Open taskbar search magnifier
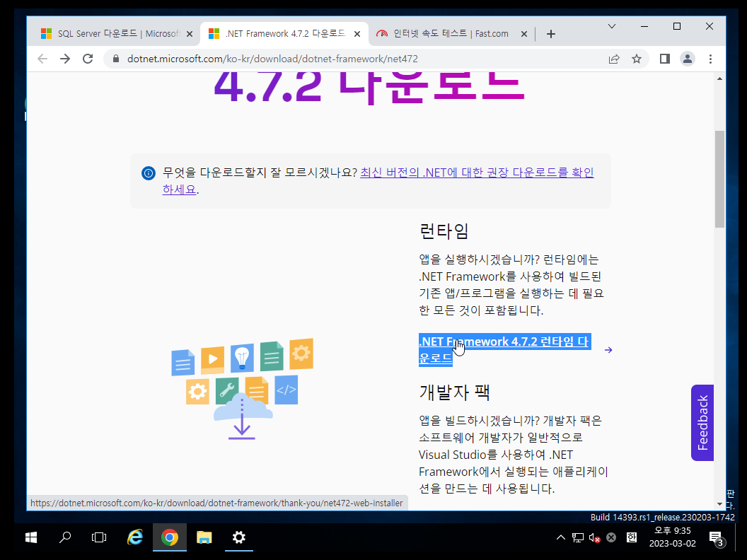 tap(65, 537)
